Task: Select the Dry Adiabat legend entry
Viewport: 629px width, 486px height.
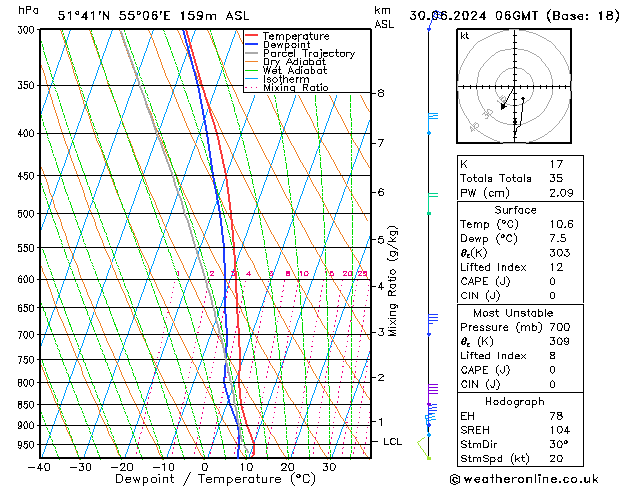Action: pyautogui.click(x=294, y=62)
